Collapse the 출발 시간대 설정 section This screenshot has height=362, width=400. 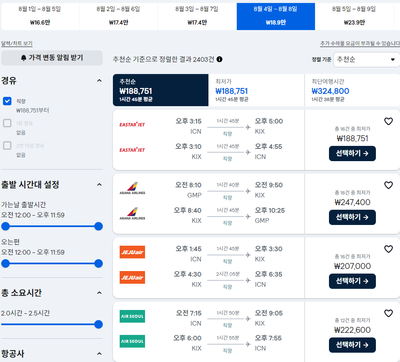(99, 185)
